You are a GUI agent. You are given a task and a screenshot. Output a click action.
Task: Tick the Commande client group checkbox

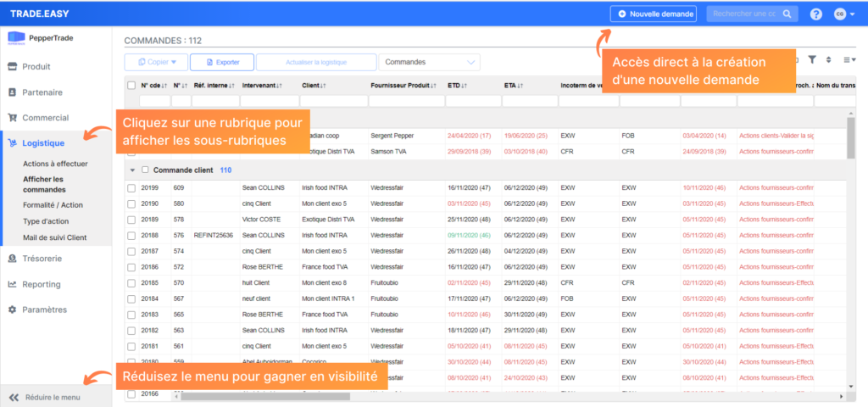pos(146,170)
